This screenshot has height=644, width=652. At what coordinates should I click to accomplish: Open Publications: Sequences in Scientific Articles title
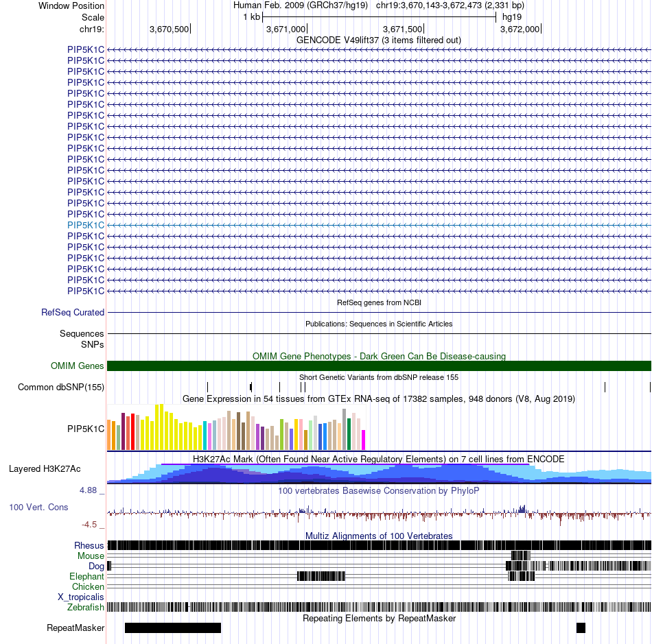tap(379, 324)
